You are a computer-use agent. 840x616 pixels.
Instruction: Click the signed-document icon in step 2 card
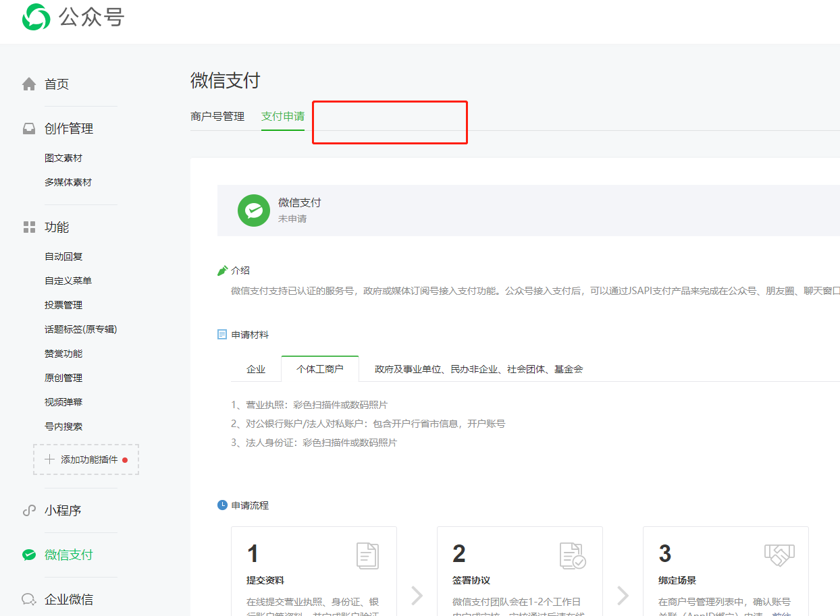573,556
